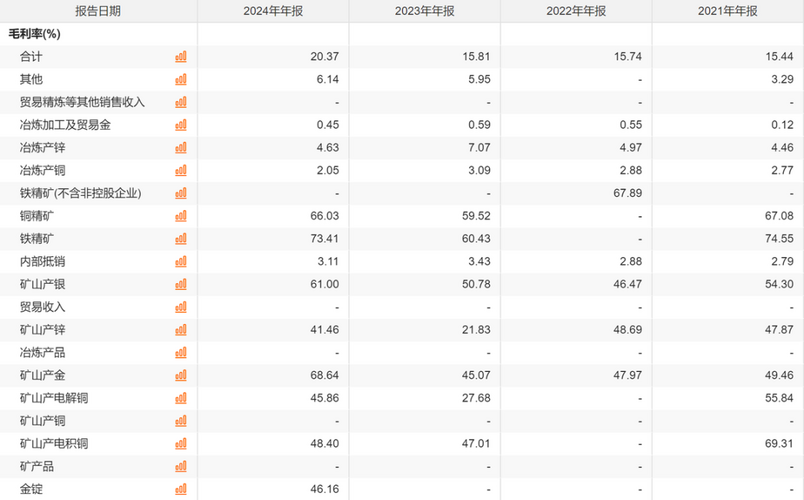The height and width of the screenshot is (500, 804).
Task: Select the 73.41 value for 铁精矿
Action: (x=325, y=238)
